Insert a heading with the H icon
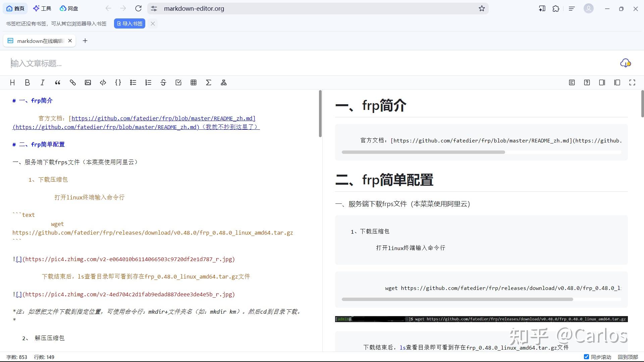This screenshot has height=362, width=644. tap(12, 82)
